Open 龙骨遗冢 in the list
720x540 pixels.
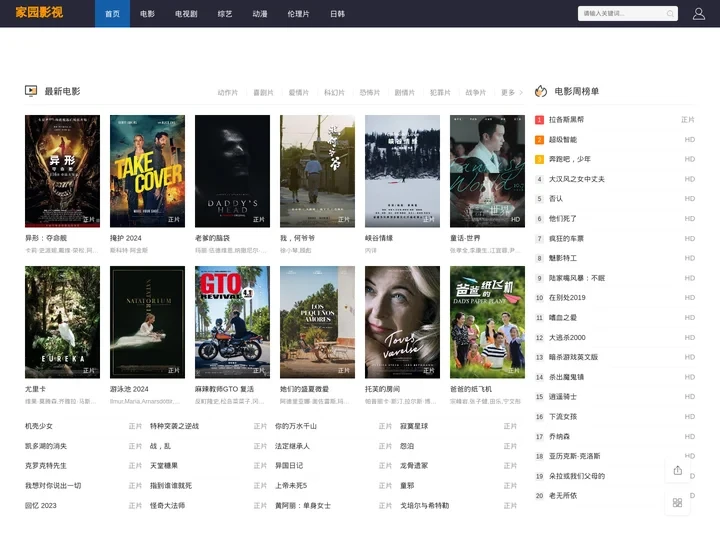click(414, 466)
